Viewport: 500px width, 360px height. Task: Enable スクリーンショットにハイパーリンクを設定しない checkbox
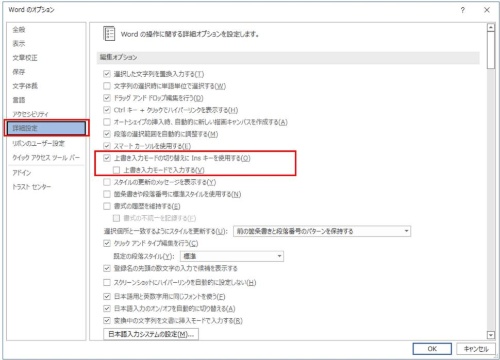click(x=107, y=283)
